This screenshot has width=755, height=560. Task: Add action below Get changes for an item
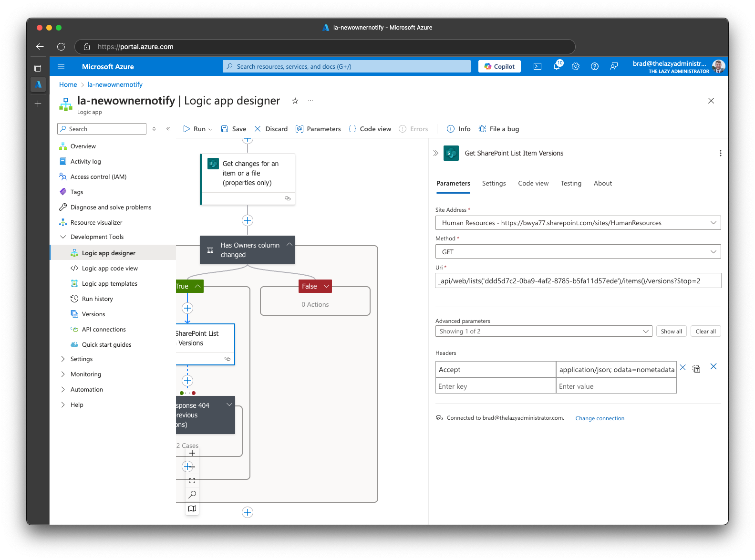[x=248, y=220]
